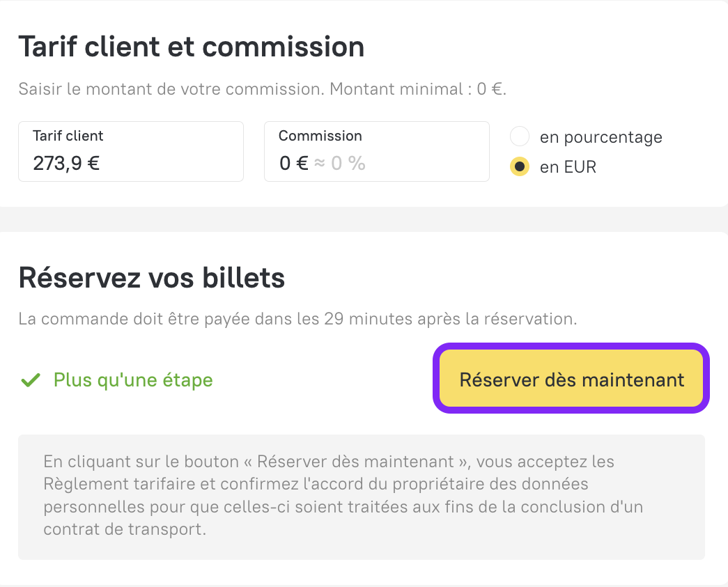Click the "Commission" field label
728x587 pixels.
(320, 136)
